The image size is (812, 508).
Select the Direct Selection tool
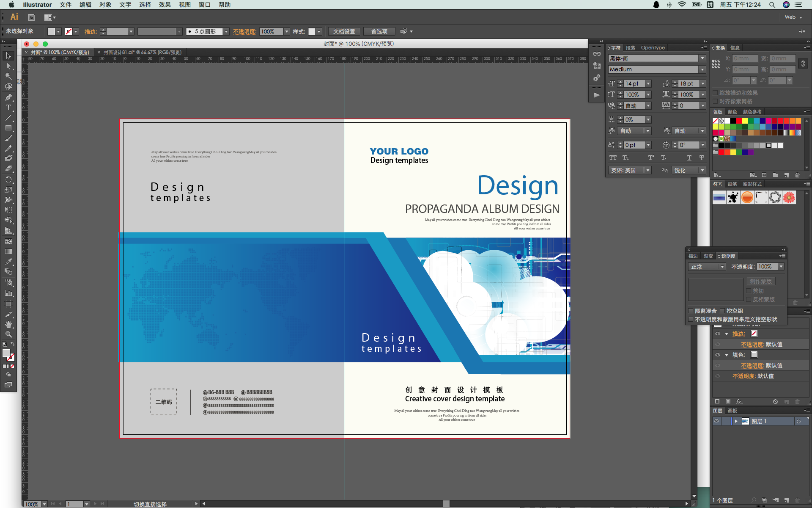[x=8, y=66]
